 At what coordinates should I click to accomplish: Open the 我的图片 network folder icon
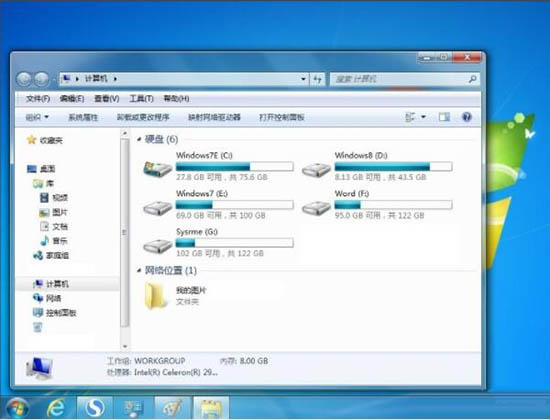coord(156,296)
